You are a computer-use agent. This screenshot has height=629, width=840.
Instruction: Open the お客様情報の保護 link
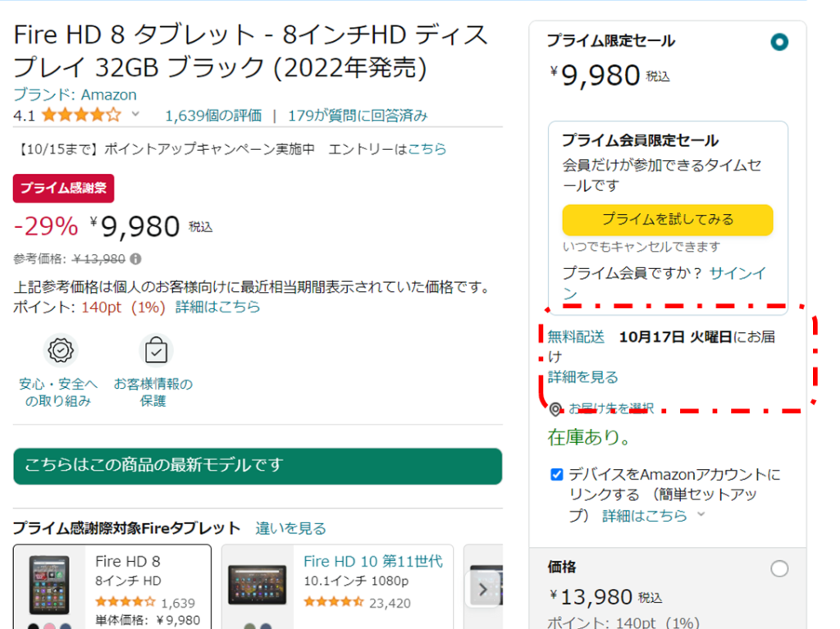click(x=153, y=392)
